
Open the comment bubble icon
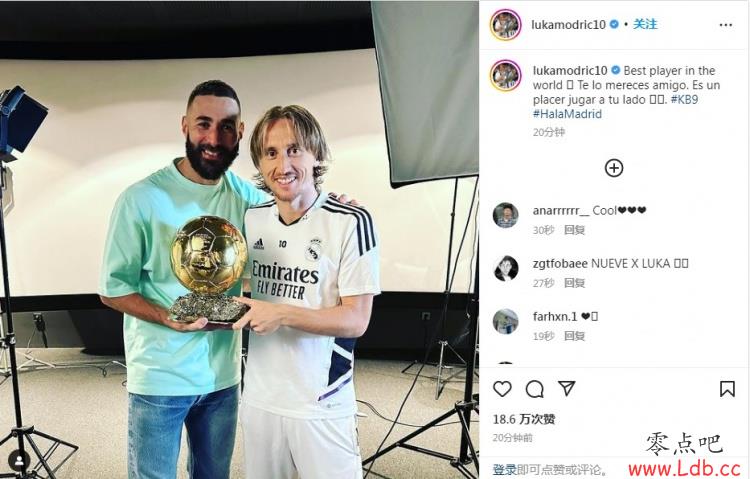tap(534, 389)
